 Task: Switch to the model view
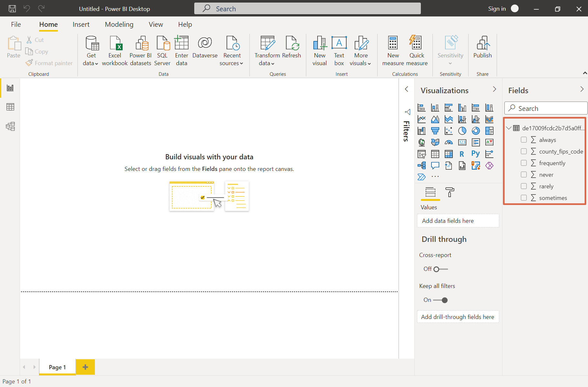coord(10,126)
